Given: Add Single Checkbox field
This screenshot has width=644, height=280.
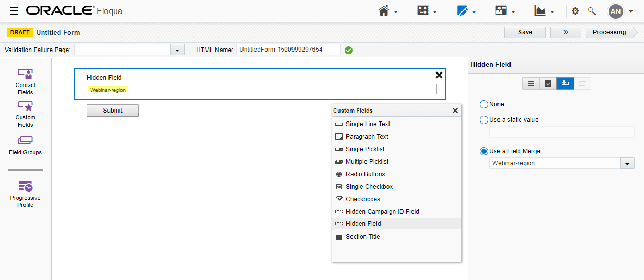Looking at the screenshot, I should (396, 187).
